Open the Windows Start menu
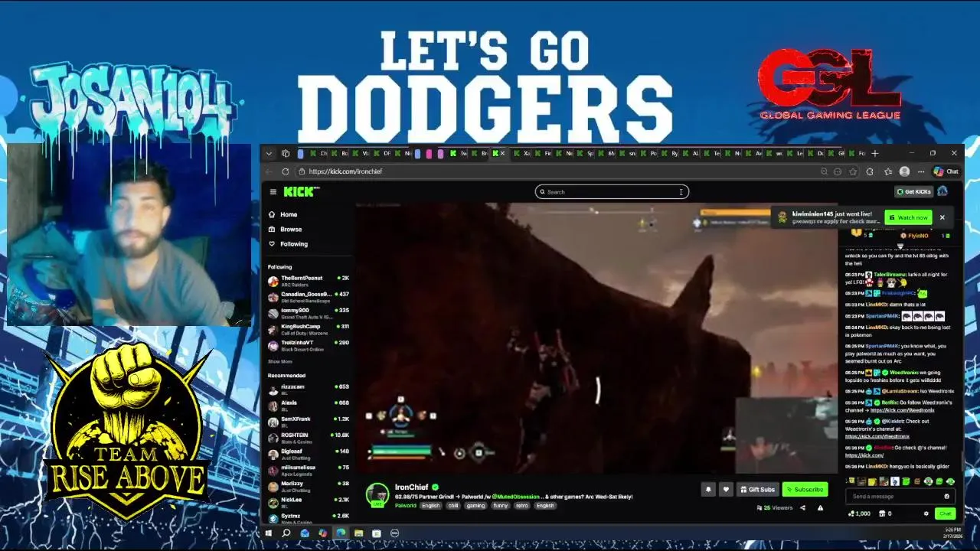 (x=268, y=533)
